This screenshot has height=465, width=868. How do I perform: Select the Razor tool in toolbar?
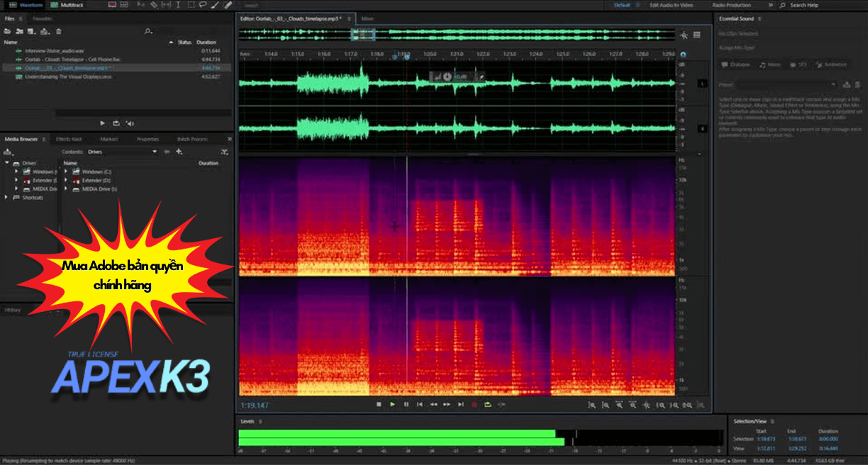(154, 5)
